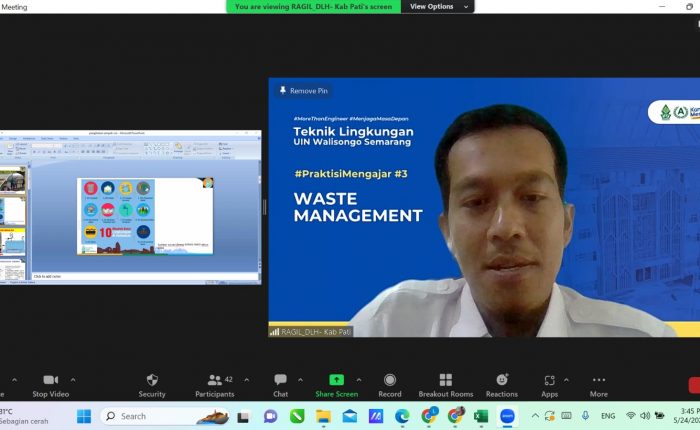Open the Zoom Apps panel
This screenshot has width=700, height=430.
click(549, 380)
